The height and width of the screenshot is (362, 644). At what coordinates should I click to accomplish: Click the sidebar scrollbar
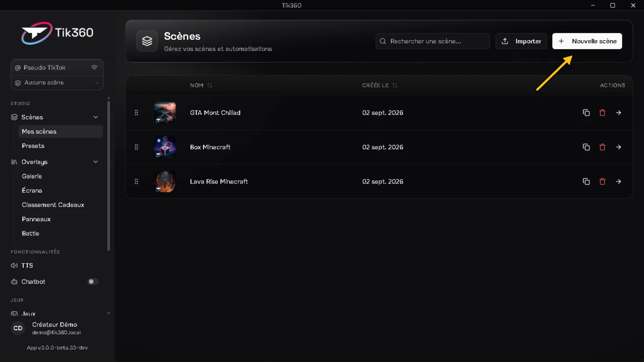tap(108, 175)
